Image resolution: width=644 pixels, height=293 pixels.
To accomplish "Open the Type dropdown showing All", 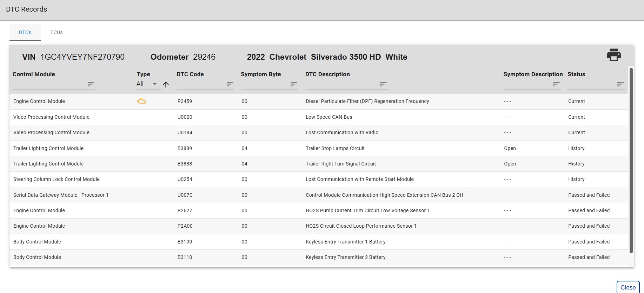I will [x=147, y=84].
